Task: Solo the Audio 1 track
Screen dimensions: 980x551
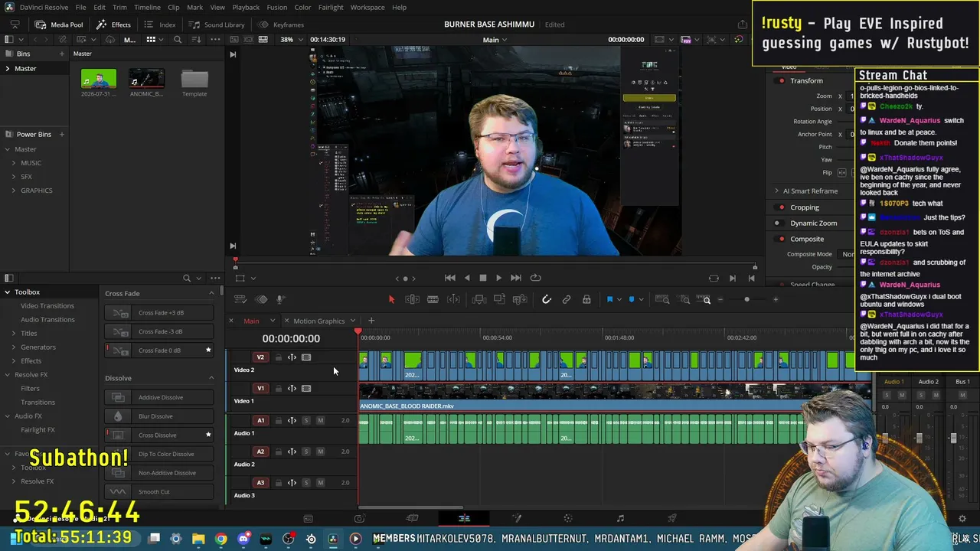Action: 306,420
